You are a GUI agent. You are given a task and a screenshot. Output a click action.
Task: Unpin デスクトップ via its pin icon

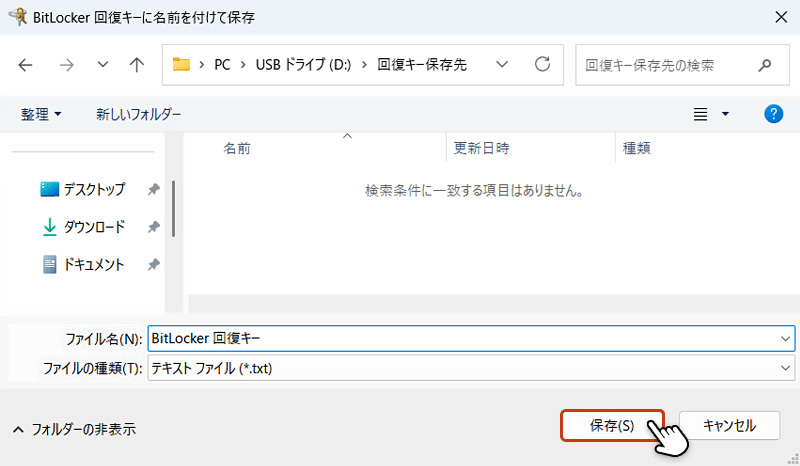[154, 189]
